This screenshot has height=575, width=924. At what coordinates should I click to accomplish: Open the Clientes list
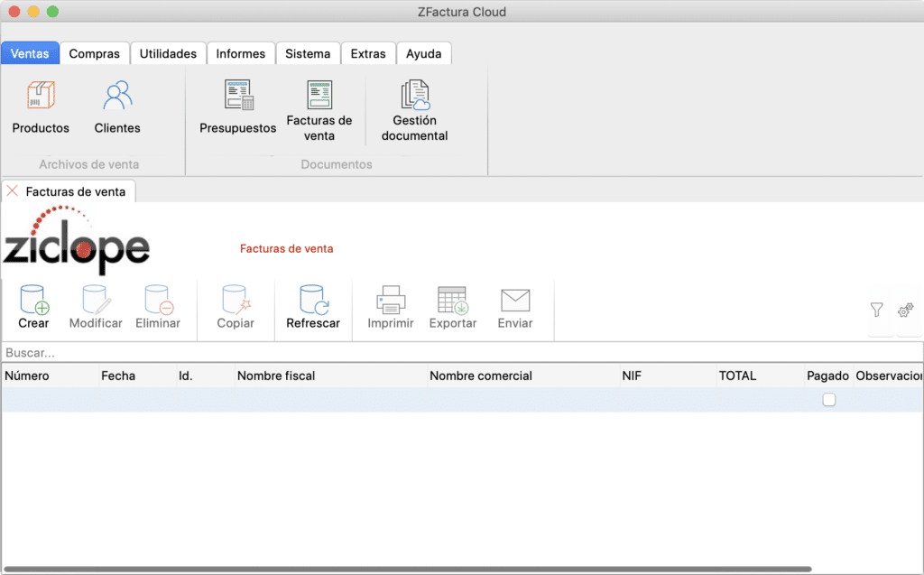click(x=116, y=106)
